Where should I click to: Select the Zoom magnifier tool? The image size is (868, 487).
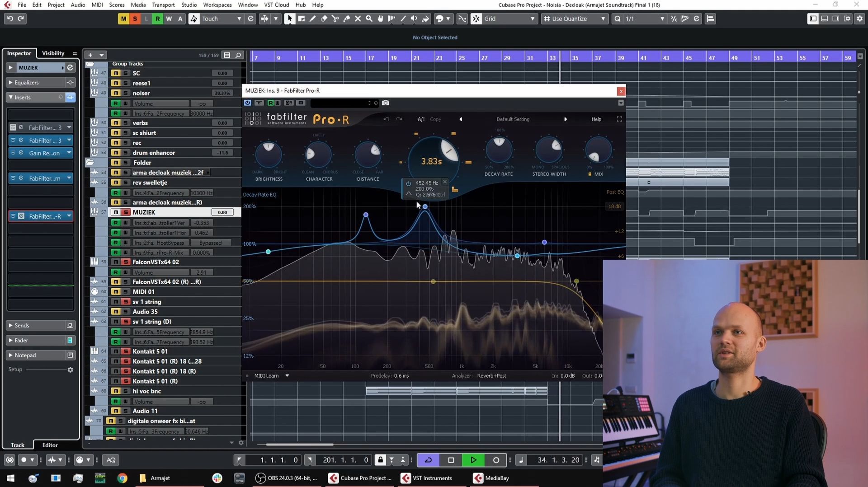pos(369,19)
